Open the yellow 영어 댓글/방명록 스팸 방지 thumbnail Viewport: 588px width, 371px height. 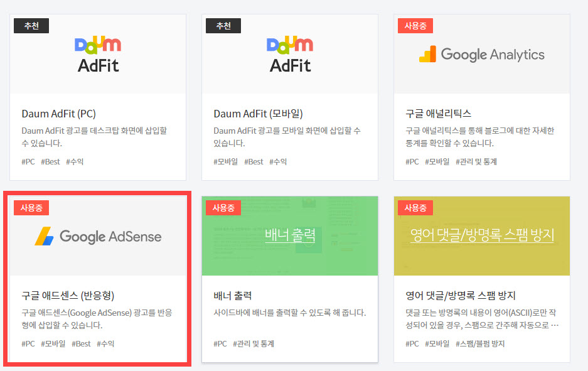482,235
